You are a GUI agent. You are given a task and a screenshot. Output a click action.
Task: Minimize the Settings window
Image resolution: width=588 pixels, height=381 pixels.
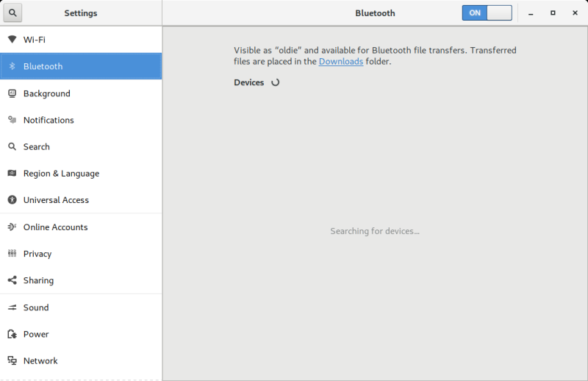[531, 13]
